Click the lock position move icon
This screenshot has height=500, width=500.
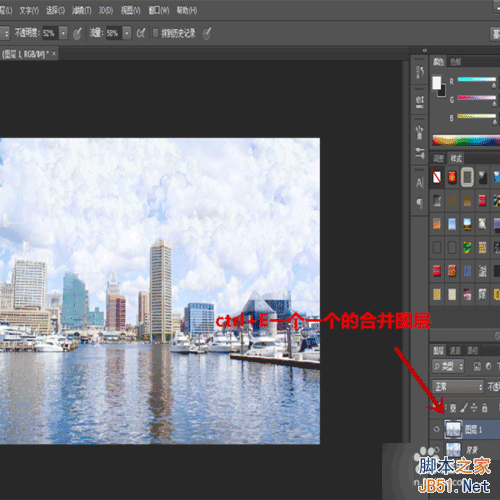(474, 407)
